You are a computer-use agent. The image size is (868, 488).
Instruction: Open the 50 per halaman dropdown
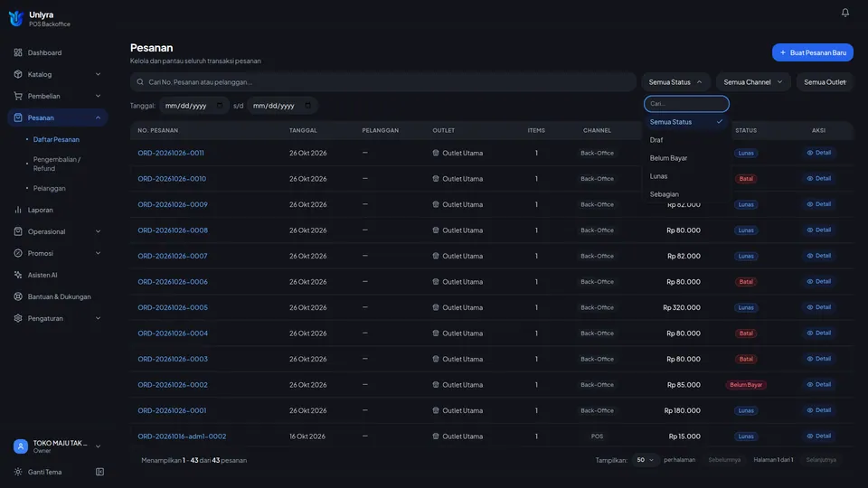(645, 460)
